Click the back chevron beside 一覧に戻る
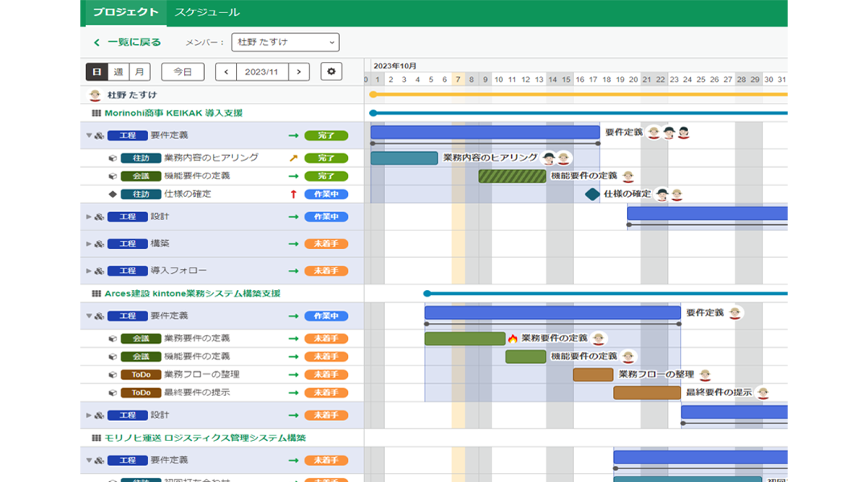 tap(97, 42)
